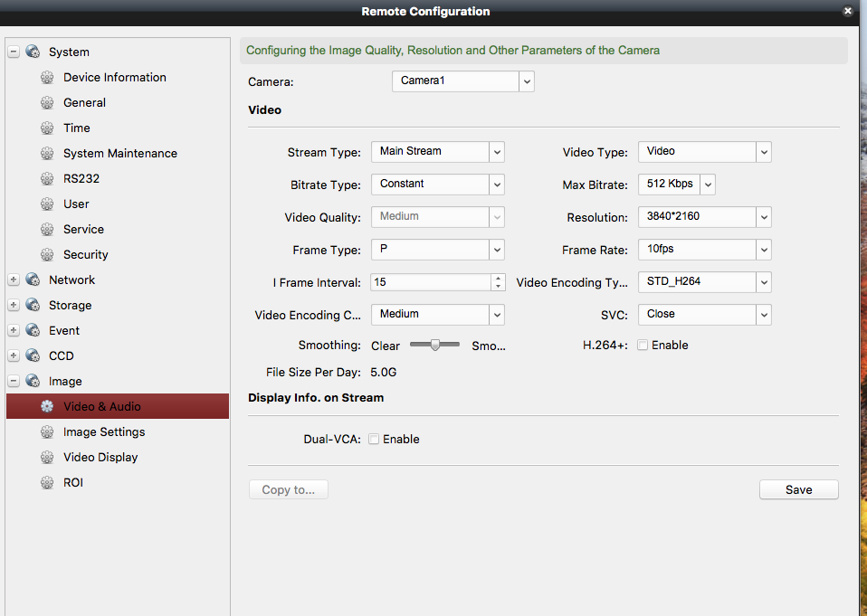Click the Storage category icon
The height and width of the screenshot is (616, 867).
pos(33,306)
